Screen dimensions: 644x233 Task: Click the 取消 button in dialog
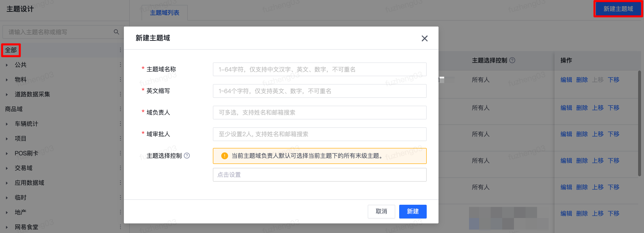381,212
